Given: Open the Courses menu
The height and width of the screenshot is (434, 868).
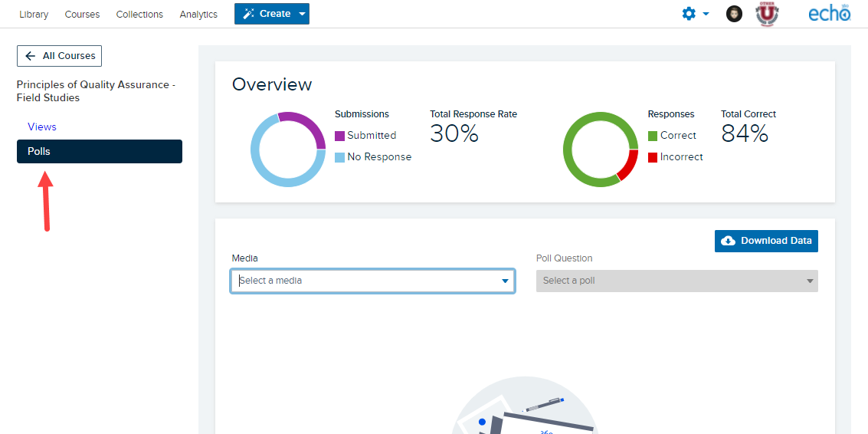Looking at the screenshot, I should (82, 15).
